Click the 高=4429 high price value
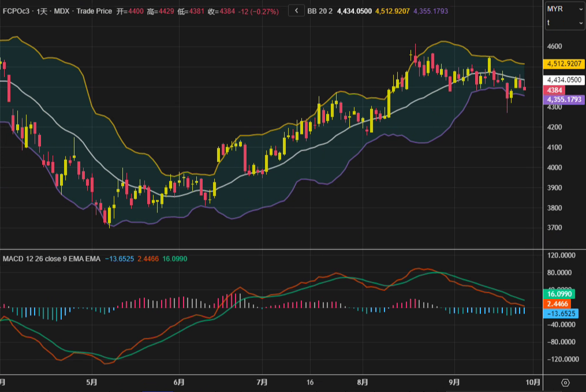Image resolution: width=586 pixels, height=392 pixels. click(161, 11)
